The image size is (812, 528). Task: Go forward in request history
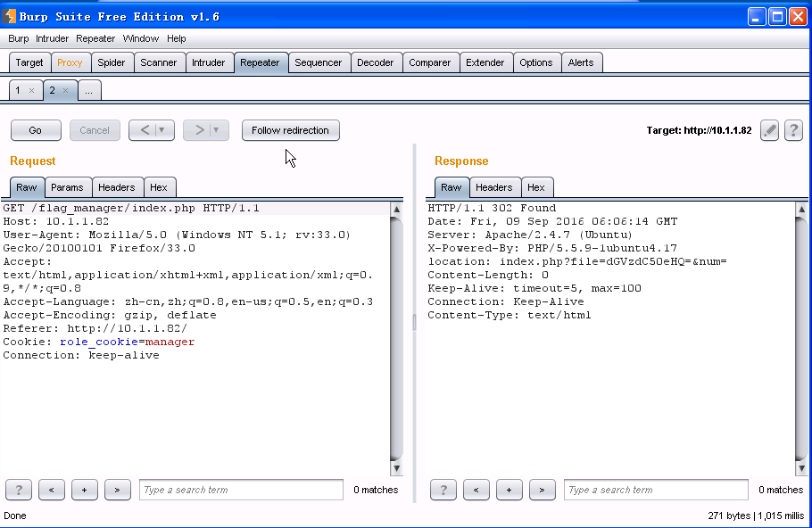199,130
